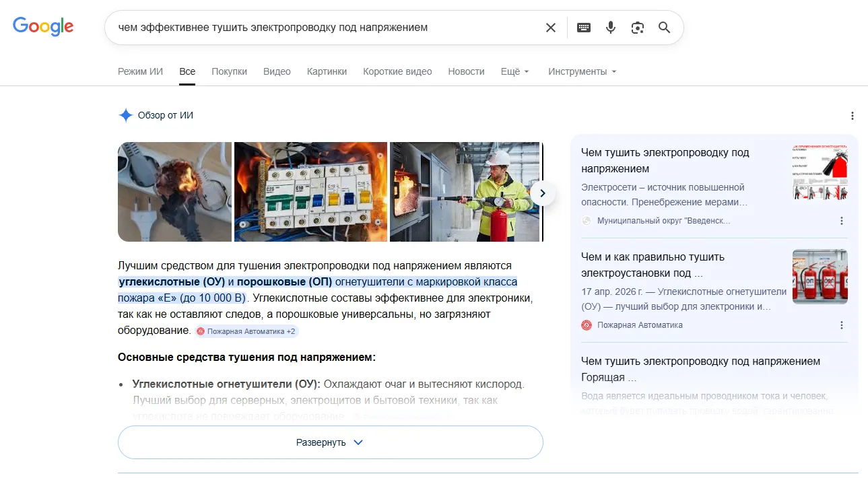Open AI overview three-dot options menu
Image resolution: width=868 pixels, height=478 pixels.
point(853,116)
